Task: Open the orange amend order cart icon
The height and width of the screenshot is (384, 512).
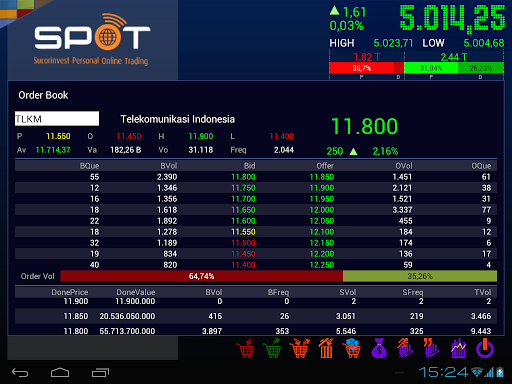Action: click(x=299, y=348)
